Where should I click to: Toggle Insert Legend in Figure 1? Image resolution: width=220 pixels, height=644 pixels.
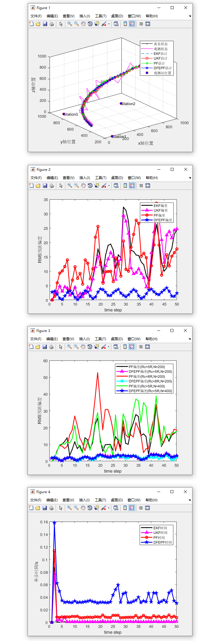click(x=132, y=24)
